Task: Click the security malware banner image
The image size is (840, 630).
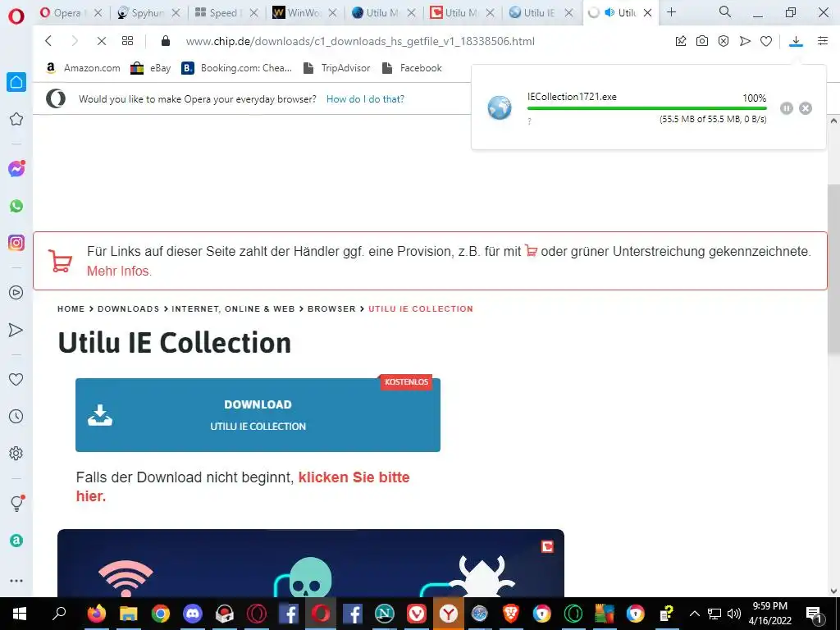Action: point(311,563)
